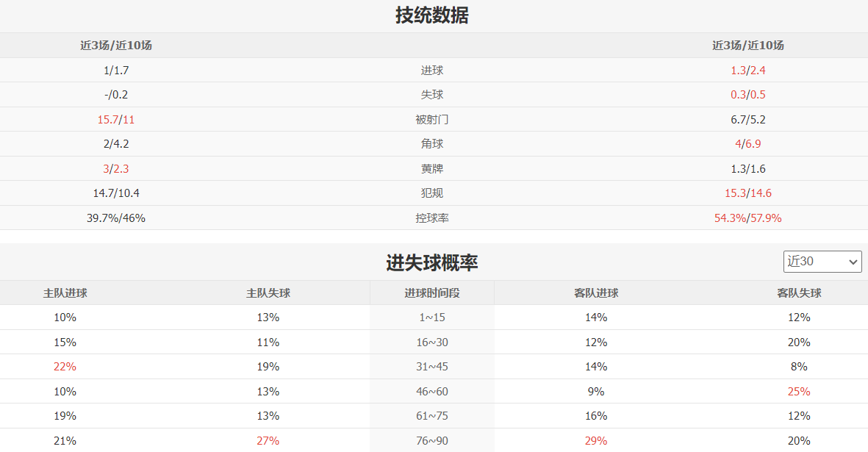Viewport: 868px width, 452px height.
Task: Select the 被射门 row label
Action: pos(432,120)
